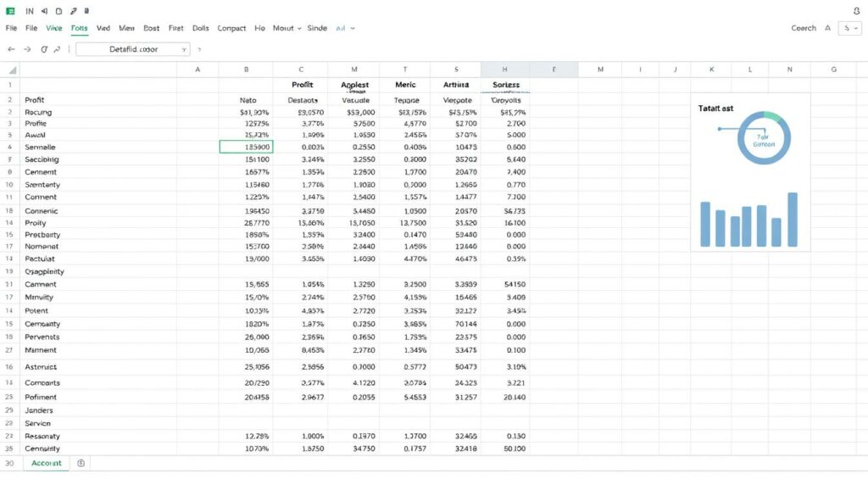The image size is (868, 496).
Task: Click the Rocung row label
Action: pyautogui.click(x=38, y=113)
